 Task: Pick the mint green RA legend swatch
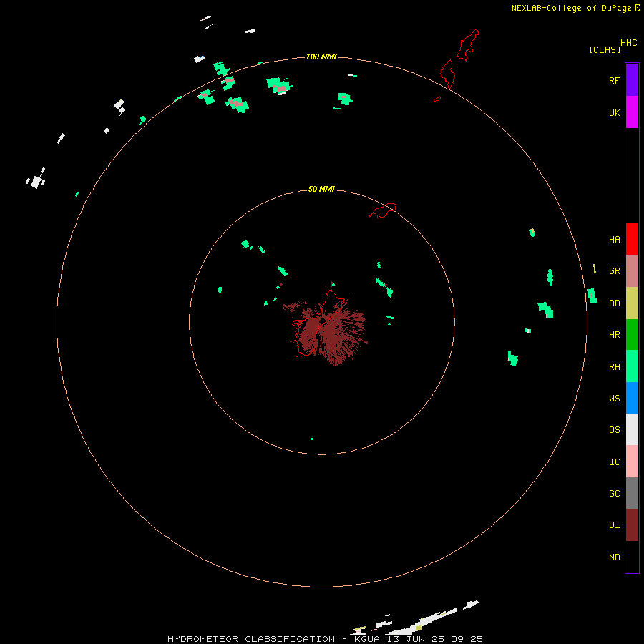click(632, 366)
